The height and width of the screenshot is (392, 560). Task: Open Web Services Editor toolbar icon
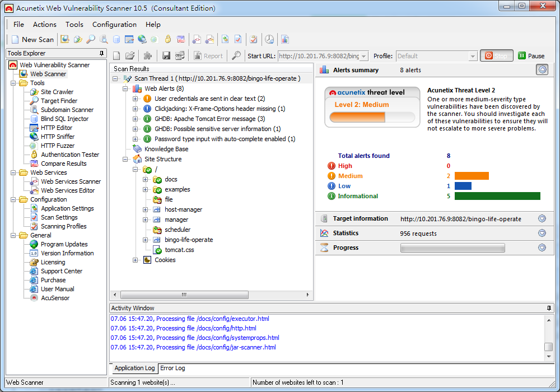209,39
